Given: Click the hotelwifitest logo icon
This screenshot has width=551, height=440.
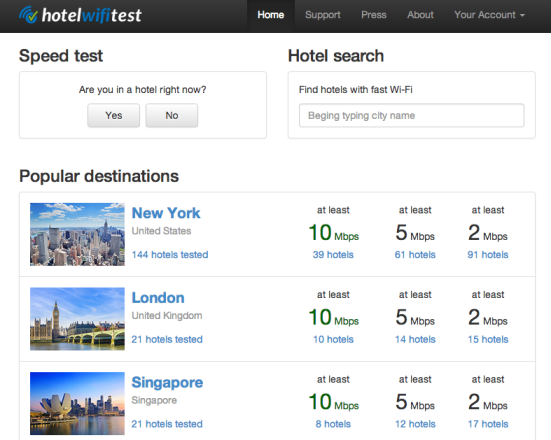Looking at the screenshot, I should click(x=28, y=15).
